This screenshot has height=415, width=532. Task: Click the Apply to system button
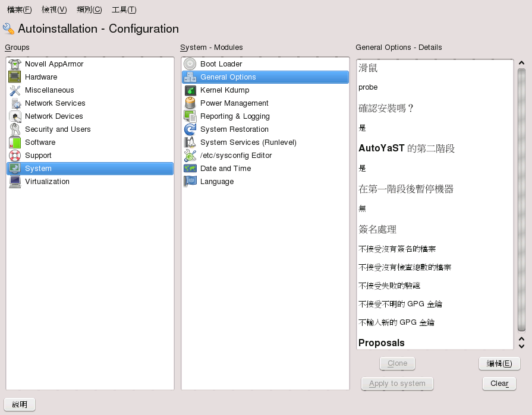397,384
